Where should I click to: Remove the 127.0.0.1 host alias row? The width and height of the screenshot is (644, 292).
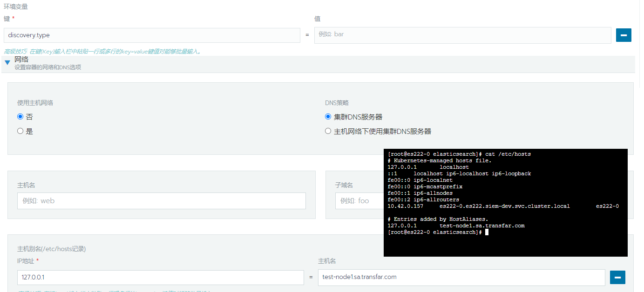[x=617, y=277]
